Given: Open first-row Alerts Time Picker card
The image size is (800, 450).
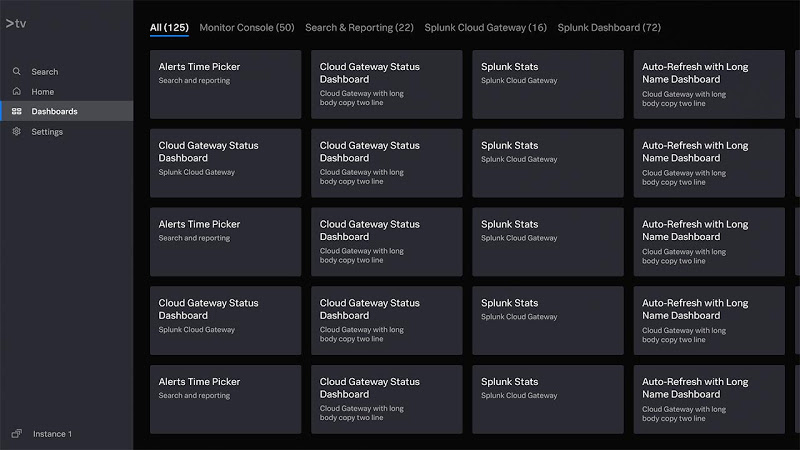Looking at the screenshot, I should (226, 84).
